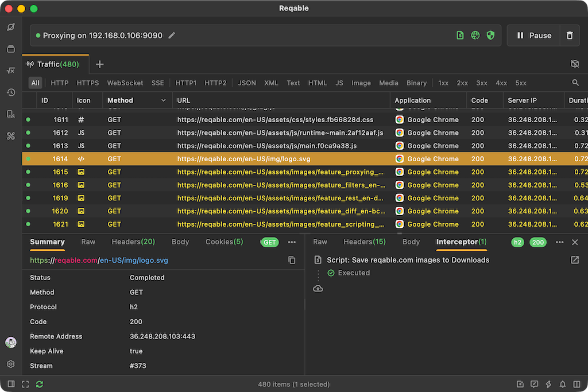Click the system proxy globe icon
Viewport: 588px width, 392px height.
tap(475, 35)
